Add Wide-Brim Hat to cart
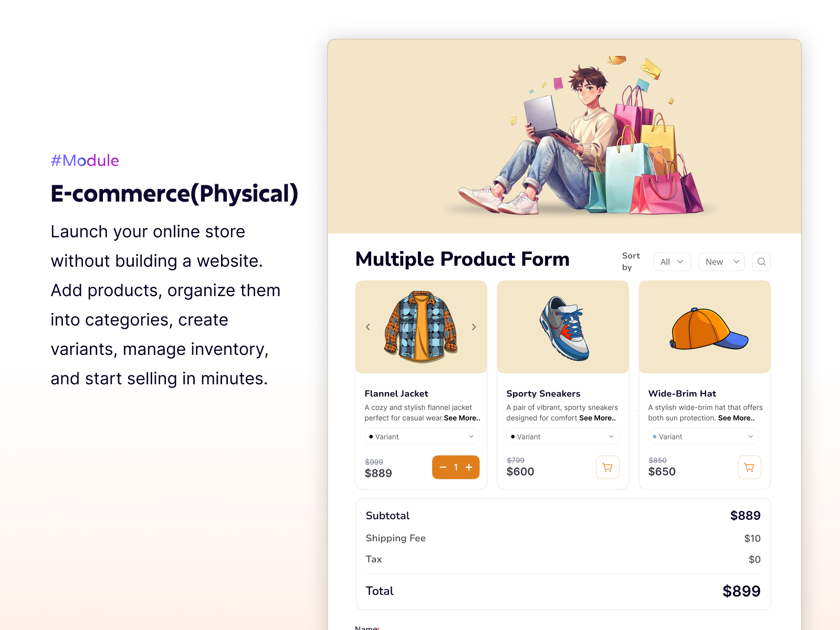 749,467
